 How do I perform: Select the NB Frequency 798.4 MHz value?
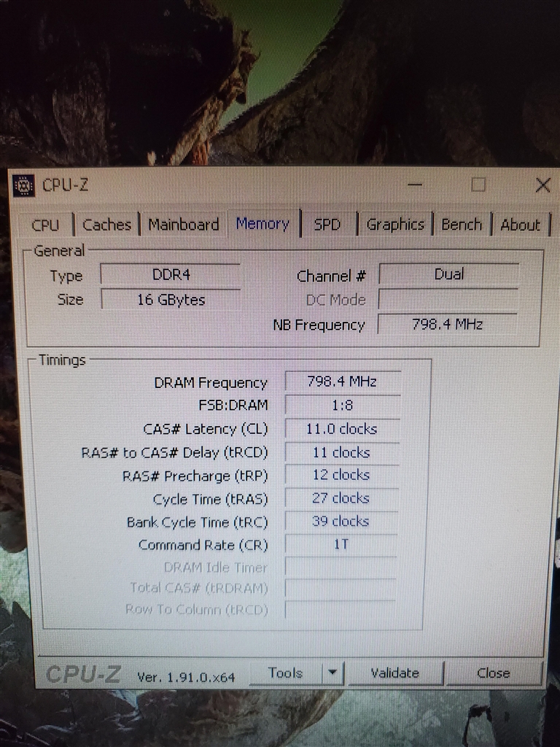tap(448, 325)
